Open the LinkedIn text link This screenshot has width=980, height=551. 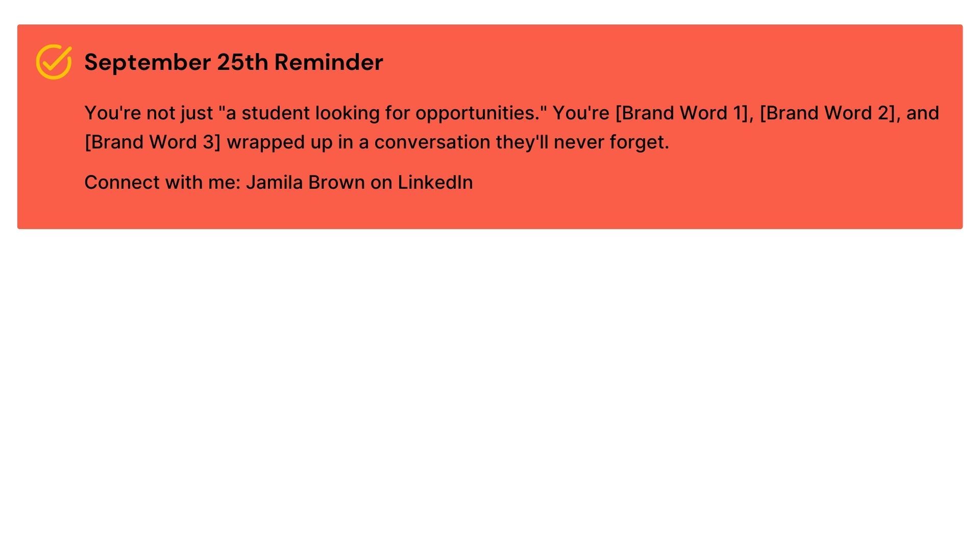tap(435, 183)
